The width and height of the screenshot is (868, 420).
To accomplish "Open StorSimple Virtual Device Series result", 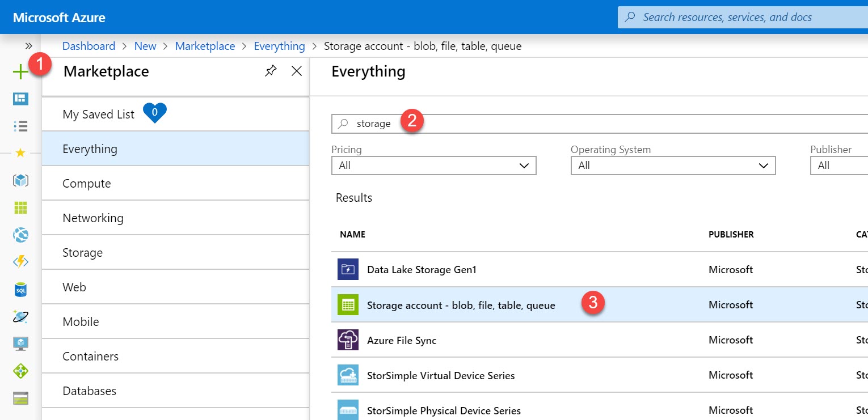I will click(x=441, y=375).
